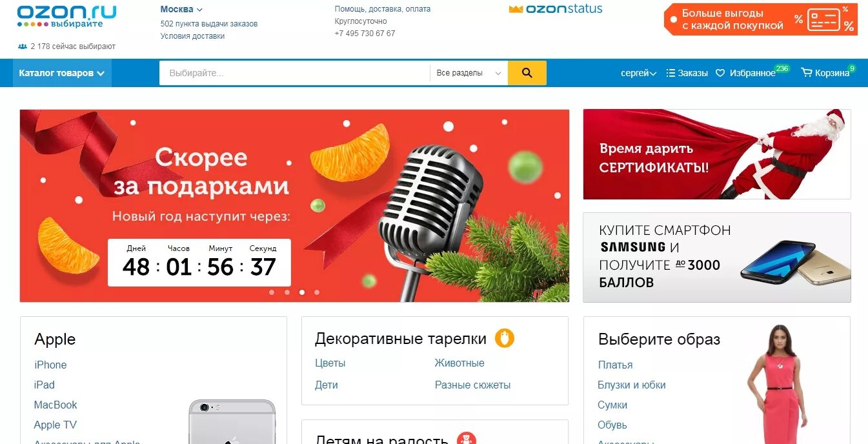This screenshot has height=444, width=868.
Task: Expand the Москва city selector
Action: [x=181, y=9]
